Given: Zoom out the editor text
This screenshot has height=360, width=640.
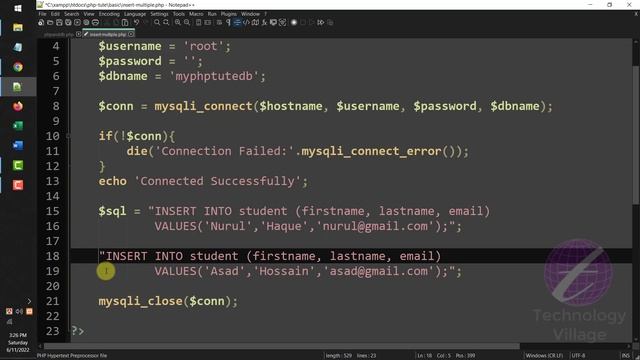Looking at the screenshot, I should [187, 22].
